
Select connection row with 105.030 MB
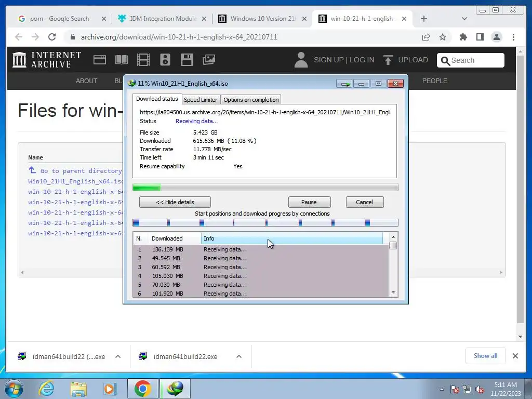pyautogui.click(x=261, y=276)
